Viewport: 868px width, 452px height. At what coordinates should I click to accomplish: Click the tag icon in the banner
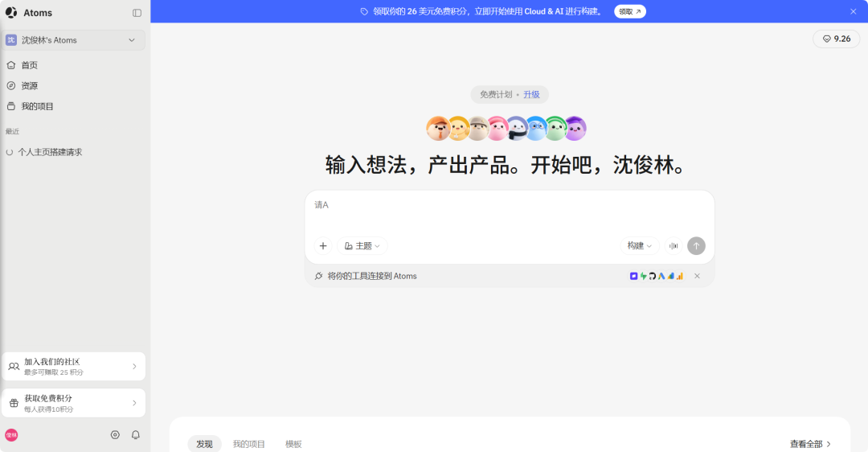point(364,11)
